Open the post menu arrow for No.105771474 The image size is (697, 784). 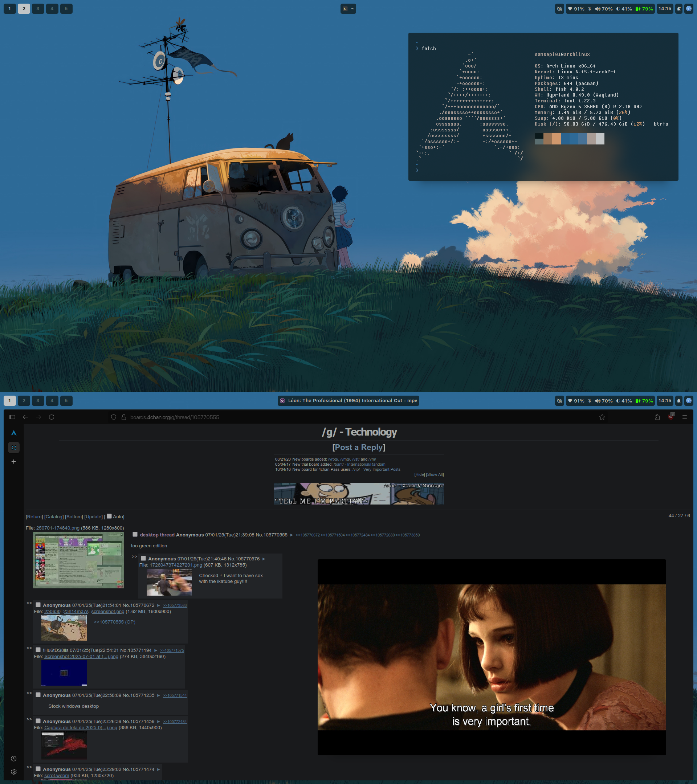point(158,769)
